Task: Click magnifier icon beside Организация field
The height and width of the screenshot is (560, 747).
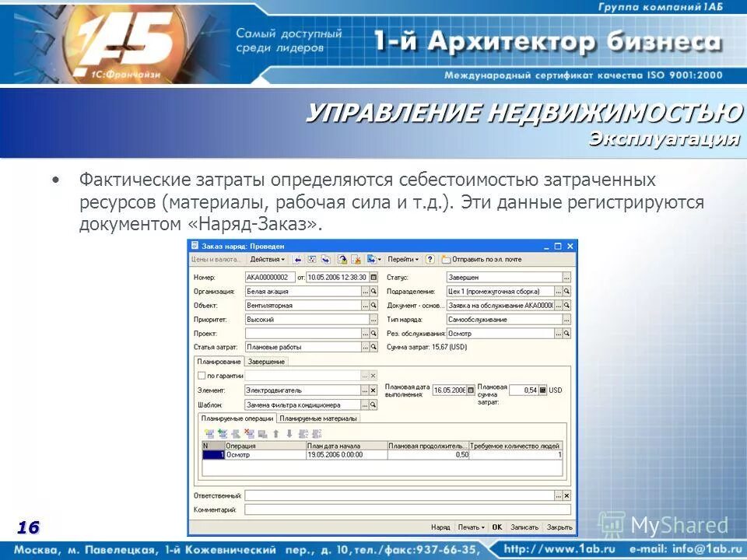Action: click(x=372, y=290)
